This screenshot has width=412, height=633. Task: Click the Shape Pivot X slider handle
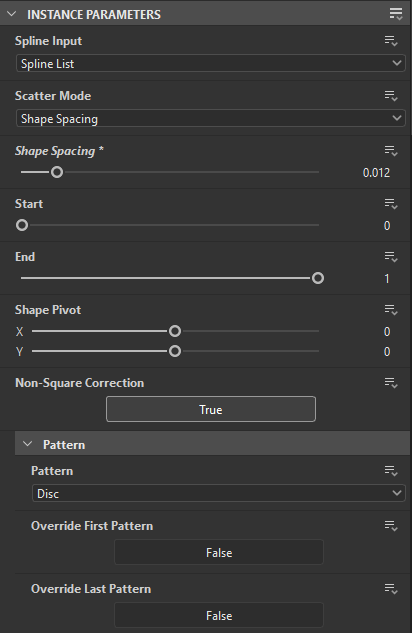tap(175, 331)
